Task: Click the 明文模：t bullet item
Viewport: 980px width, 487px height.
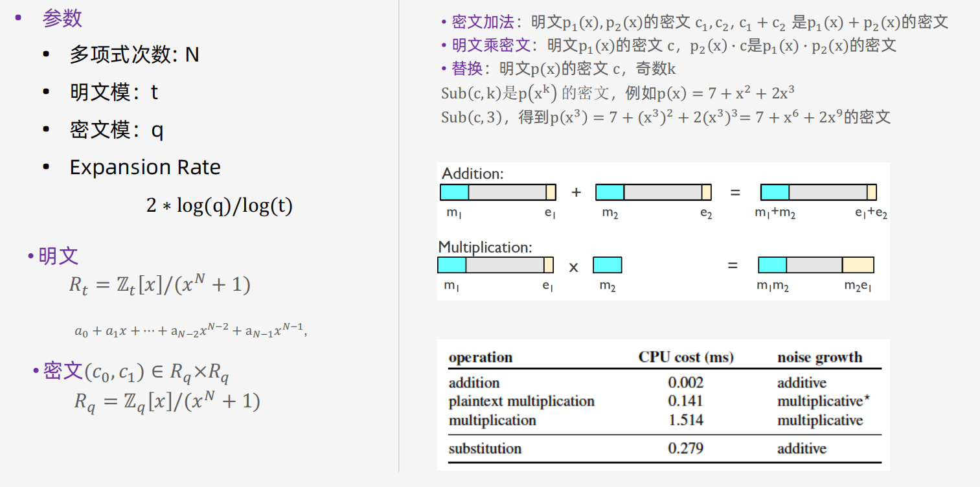Action: pos(114,93)
